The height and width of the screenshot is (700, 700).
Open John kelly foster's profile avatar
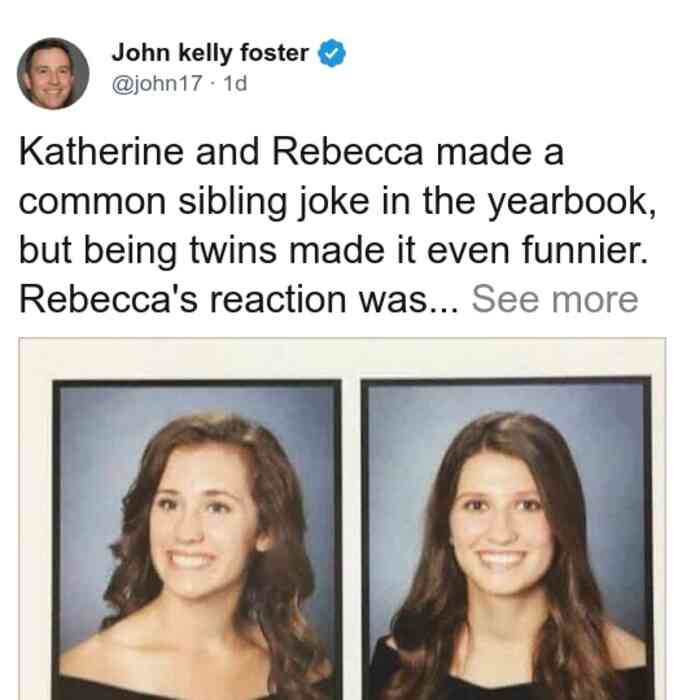point(53,74)
